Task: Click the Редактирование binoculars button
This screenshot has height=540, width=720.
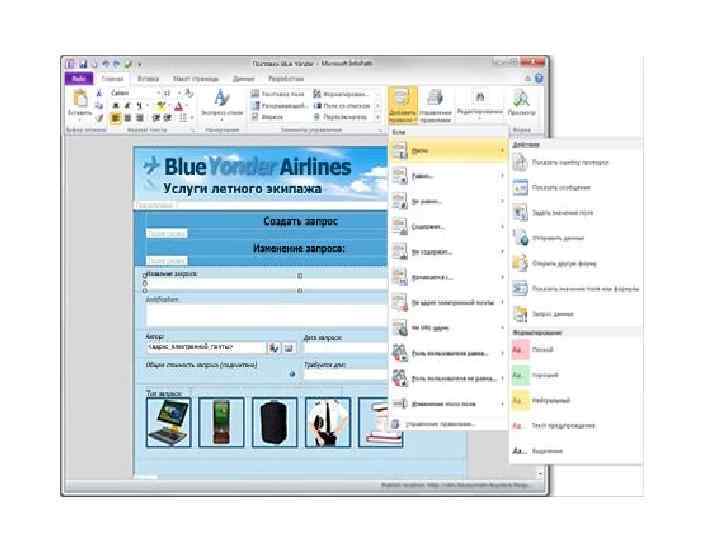Action: 479,103
